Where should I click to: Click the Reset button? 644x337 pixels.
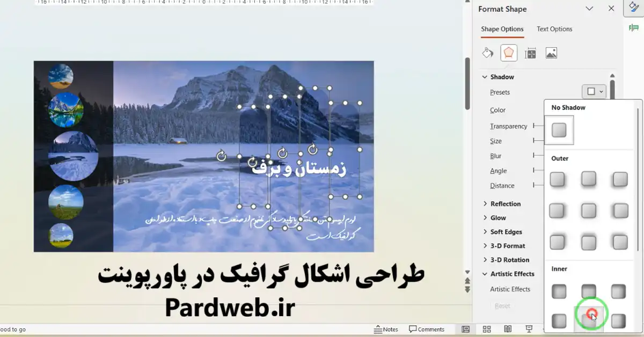point(502,305)
